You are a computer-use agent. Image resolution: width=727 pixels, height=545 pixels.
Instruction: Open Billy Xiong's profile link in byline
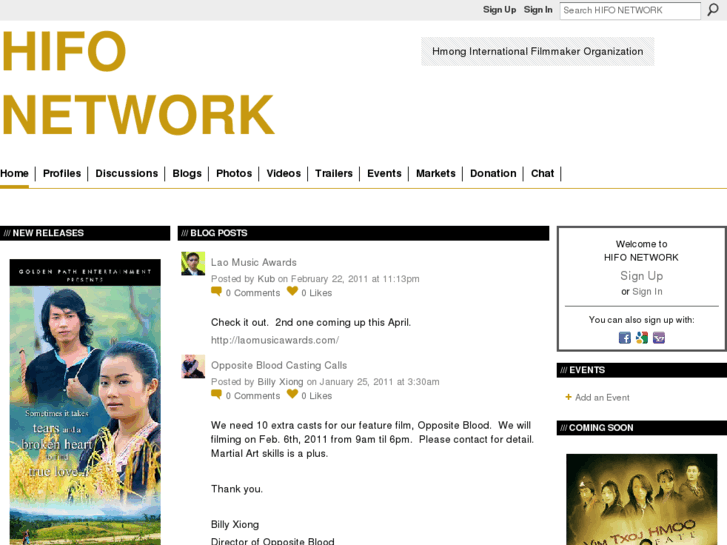280,382
